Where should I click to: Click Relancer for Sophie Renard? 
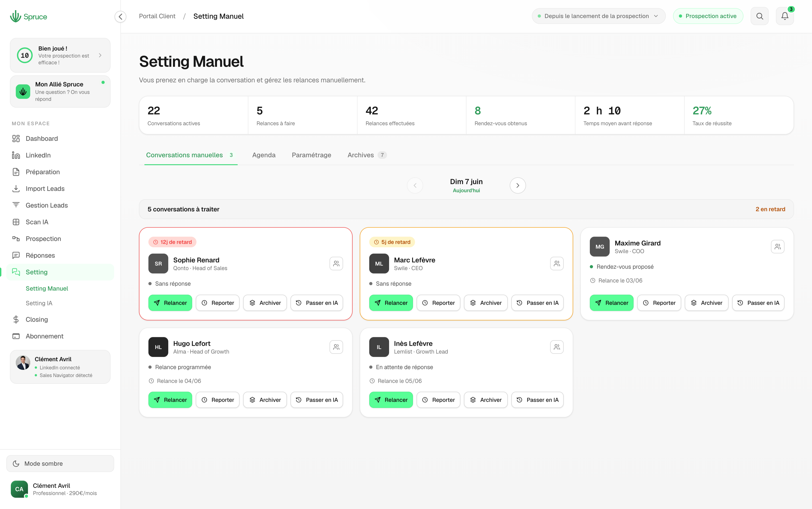coord(170,303)
